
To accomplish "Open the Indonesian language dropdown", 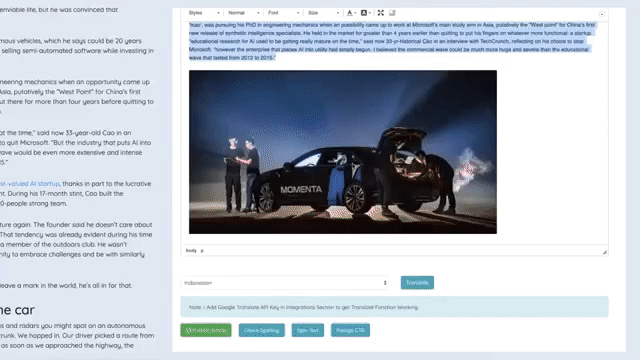I will click(x=284, y=283).
